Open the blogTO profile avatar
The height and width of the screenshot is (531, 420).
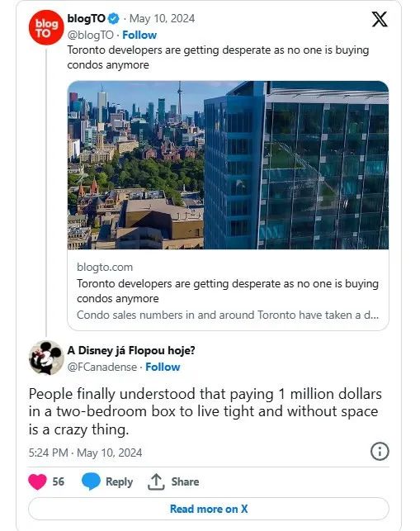tap(46, 27)
